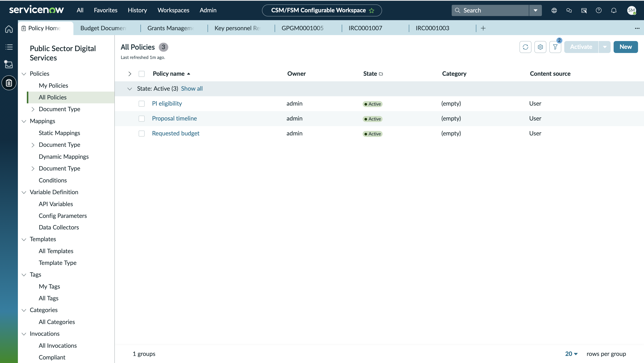
Task: Open the Home icon in left sidebar
Action: pos(9,29)
